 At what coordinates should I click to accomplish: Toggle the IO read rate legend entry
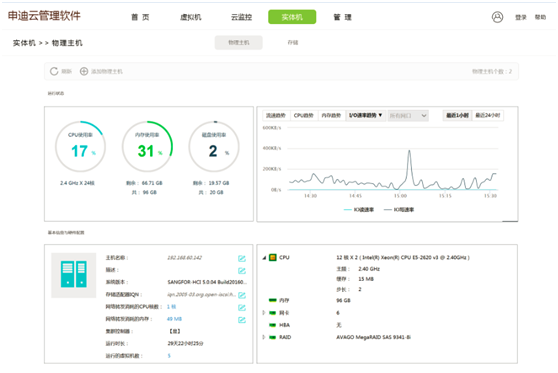coord(359,210)
